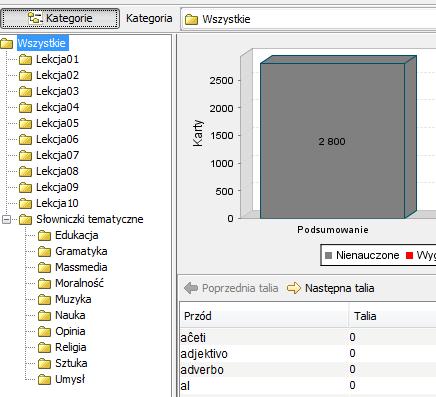Click the grey Nienauczone legend swatch
Viewport: 436px width, 397px height.
328,256
